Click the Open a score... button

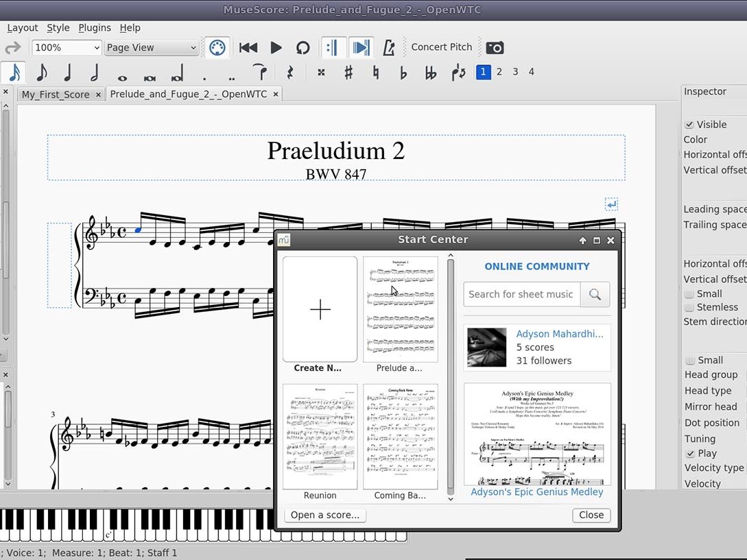[x=325, y=515]
